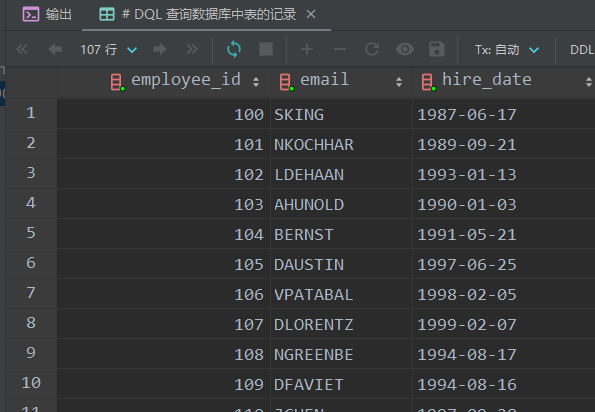
Task: Select the hire_date cell 1993-01-13
Action: click(x=504, y=174)
